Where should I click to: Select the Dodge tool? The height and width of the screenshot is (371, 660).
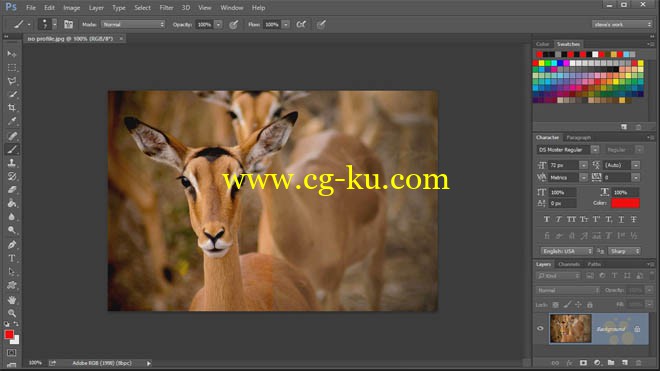(x=11, y=230)
